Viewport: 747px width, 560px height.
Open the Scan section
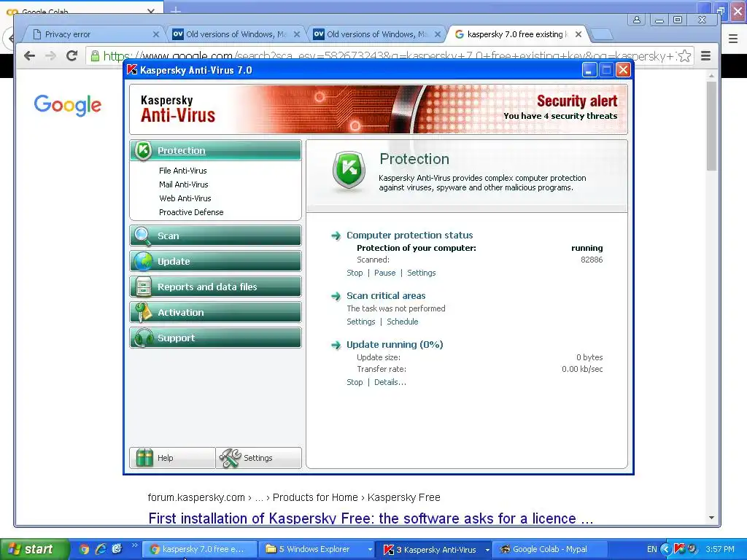pyautogui.click(x=215, y=236)
